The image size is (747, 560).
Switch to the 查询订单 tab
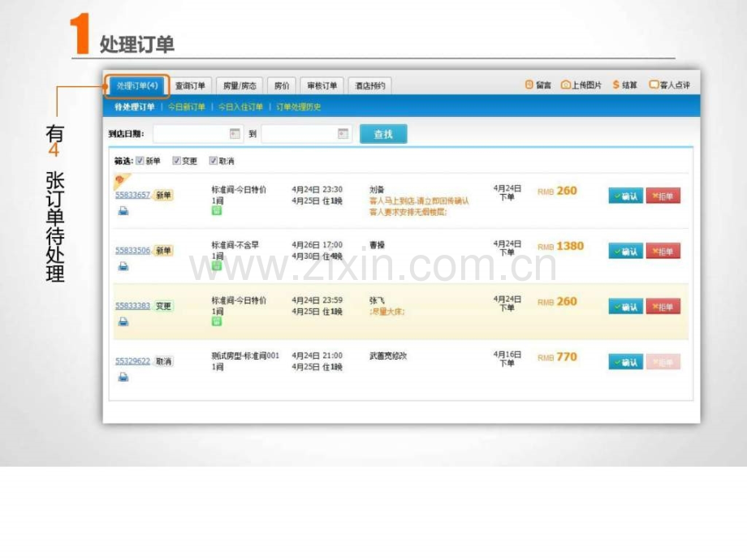[x=192, y=85]
